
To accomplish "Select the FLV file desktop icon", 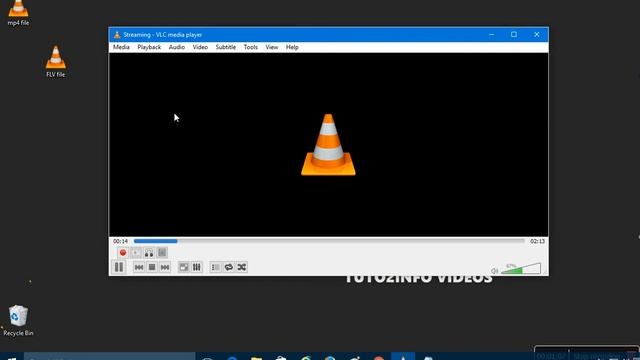I will tap(56, 61).
